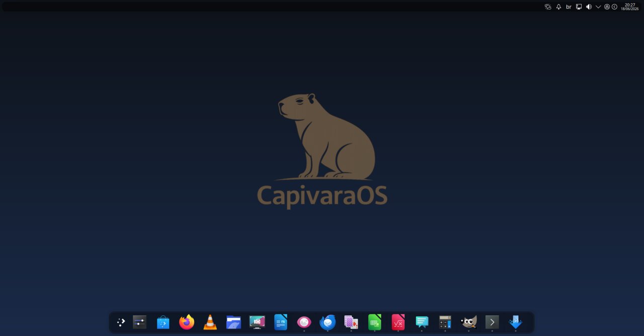Screen dimensions: 644x336
Task: Launch the Spectacle screenshot tool
Action: pos(257,322)
